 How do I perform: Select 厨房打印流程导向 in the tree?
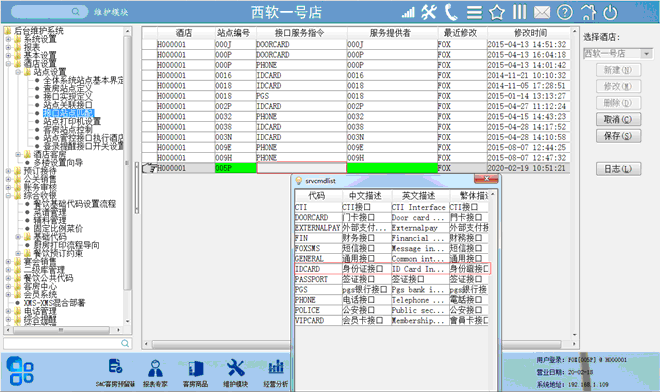pos(66,245)
